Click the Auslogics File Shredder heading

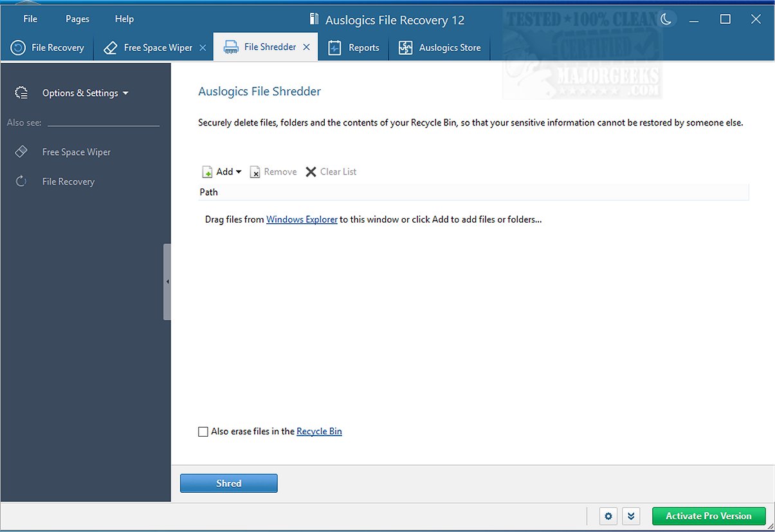(259, 91)
